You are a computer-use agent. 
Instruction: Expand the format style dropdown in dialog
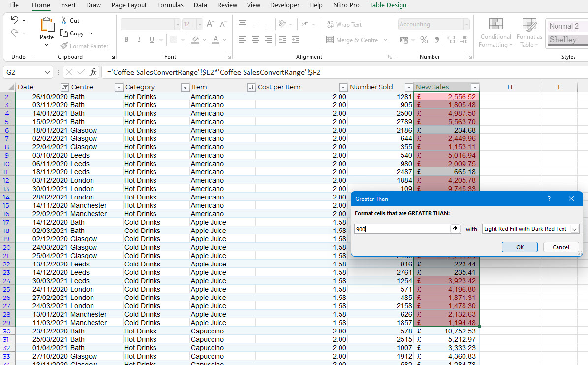click(x=574, y=229)
